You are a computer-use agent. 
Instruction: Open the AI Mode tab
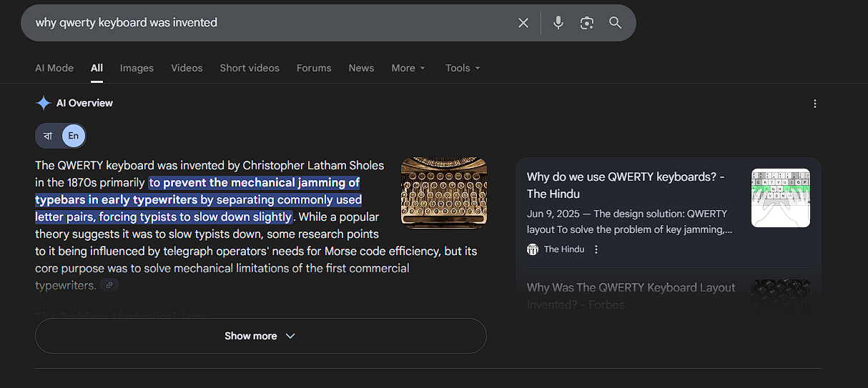54,68
